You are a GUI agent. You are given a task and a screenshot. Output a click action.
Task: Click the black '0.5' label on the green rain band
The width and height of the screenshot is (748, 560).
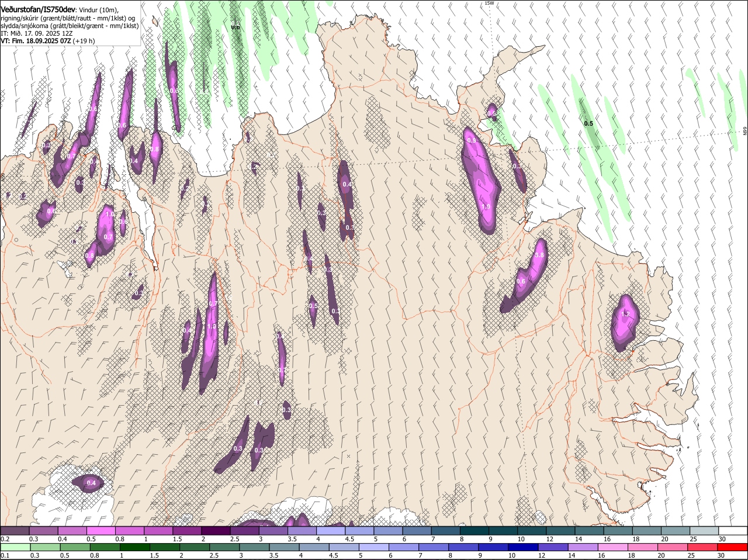588,123
